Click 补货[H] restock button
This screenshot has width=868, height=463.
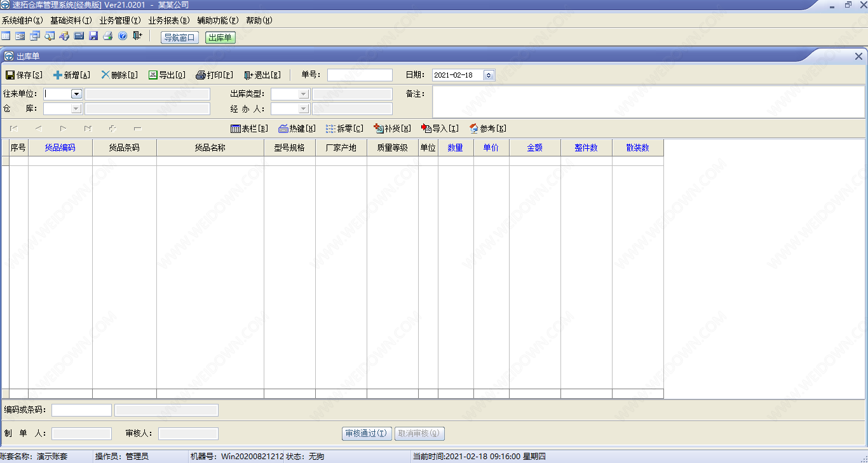coord(392,128)
